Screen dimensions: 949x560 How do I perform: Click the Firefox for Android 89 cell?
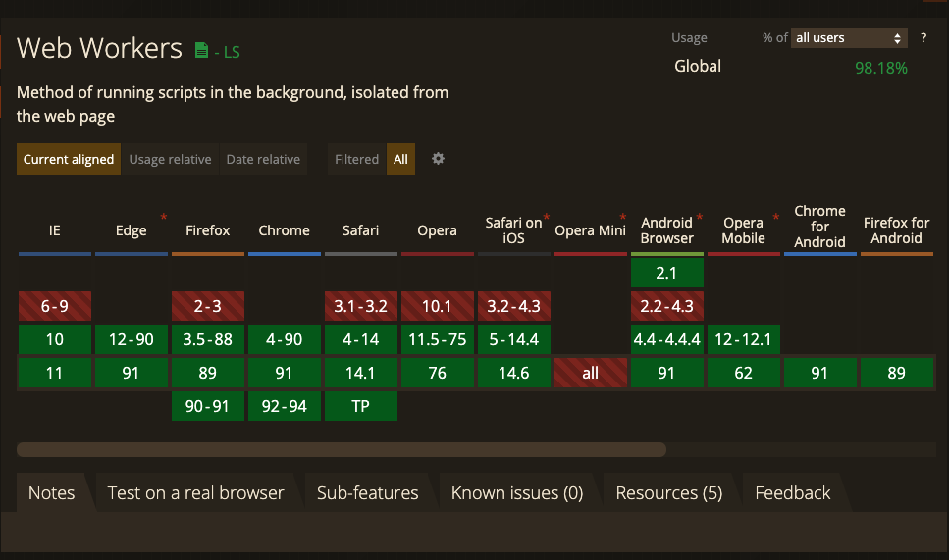tap(896, 373)
